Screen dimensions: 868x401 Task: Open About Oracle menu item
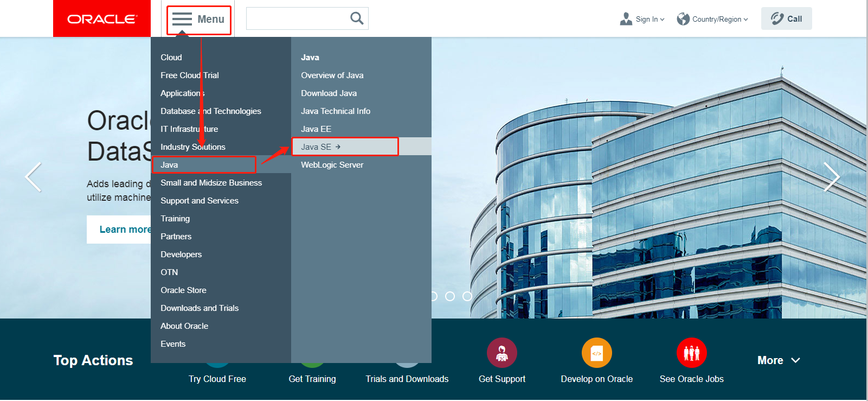[x=184, y=326]
